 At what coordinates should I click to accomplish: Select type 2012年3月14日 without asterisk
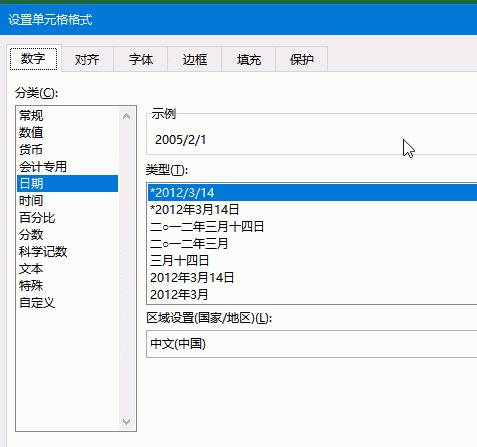[312, 278]
